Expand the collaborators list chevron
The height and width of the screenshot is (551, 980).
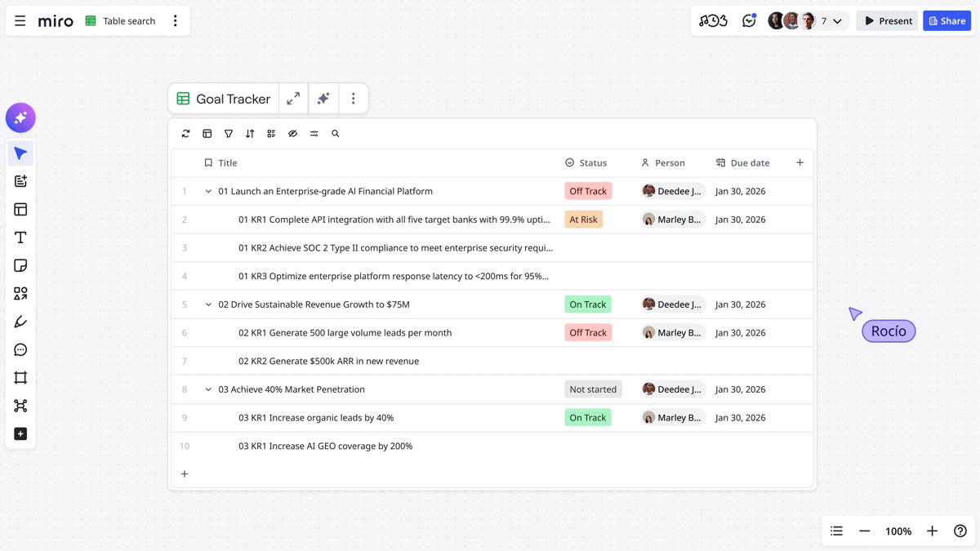click(x=837, y=21)
